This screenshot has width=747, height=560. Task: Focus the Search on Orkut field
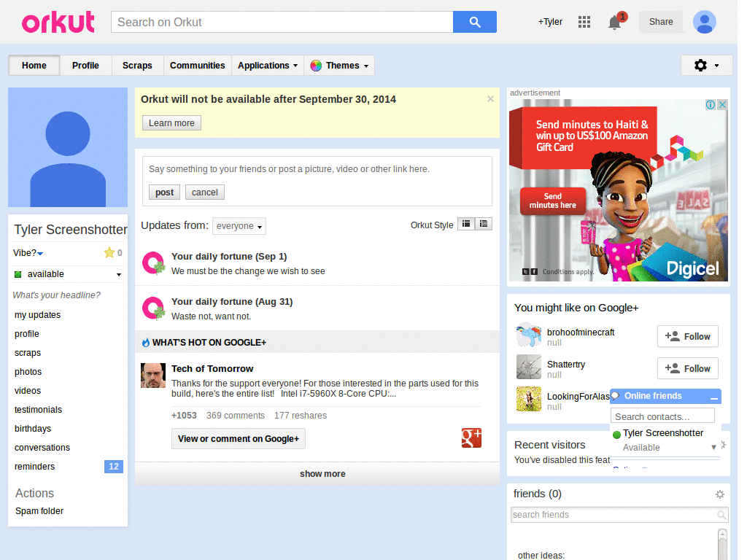coord(282,22)
